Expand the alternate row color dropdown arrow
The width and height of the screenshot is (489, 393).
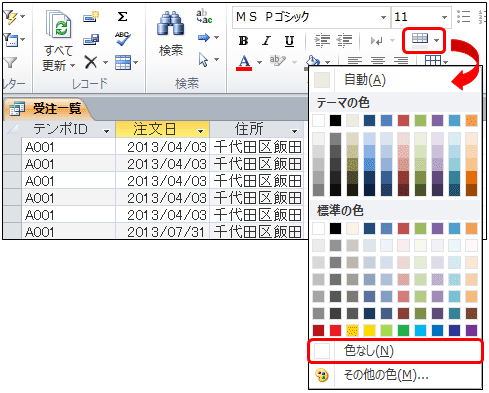(437, 41)
